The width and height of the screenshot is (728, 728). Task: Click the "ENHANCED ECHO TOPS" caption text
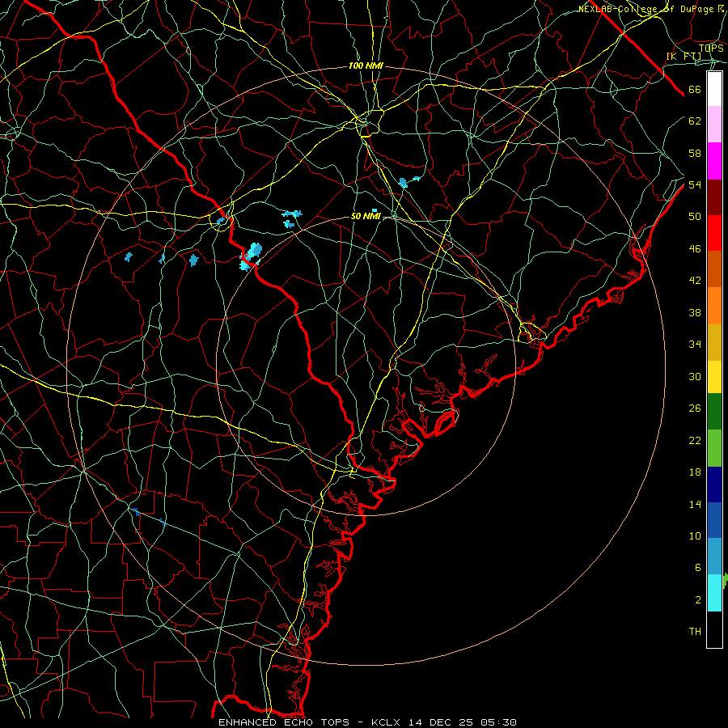284,722
